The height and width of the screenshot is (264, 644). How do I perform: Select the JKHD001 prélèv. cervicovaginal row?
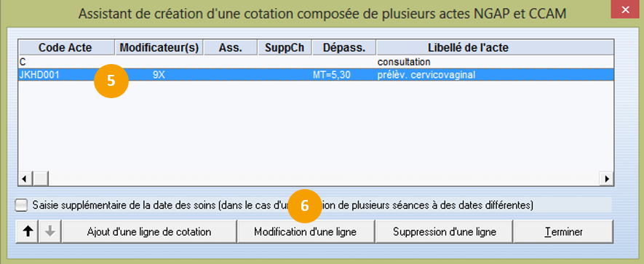(x=316, y=75)
